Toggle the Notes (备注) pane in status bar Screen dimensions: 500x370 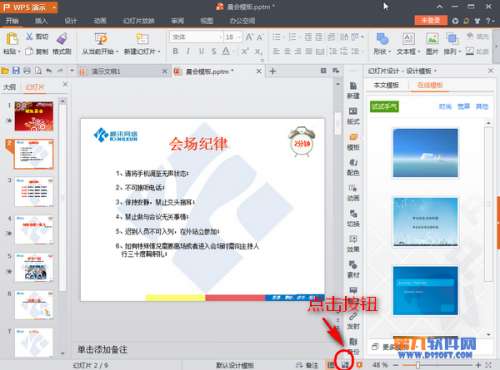[x=307, y=365]
